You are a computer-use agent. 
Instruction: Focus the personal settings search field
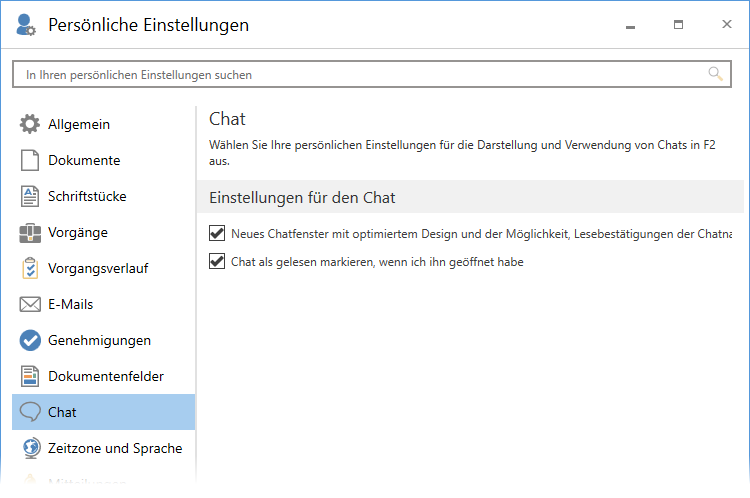pyautogui.click(x=372, y=74)
